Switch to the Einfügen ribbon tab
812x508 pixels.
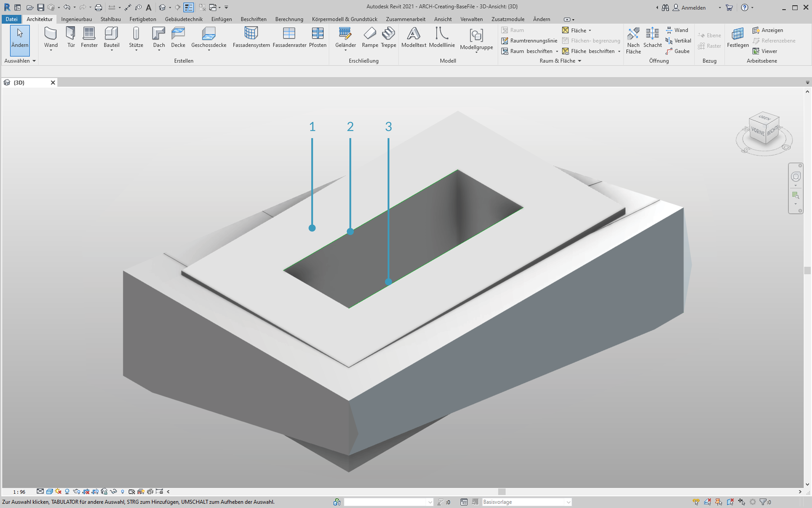click(x=222, y=19)
